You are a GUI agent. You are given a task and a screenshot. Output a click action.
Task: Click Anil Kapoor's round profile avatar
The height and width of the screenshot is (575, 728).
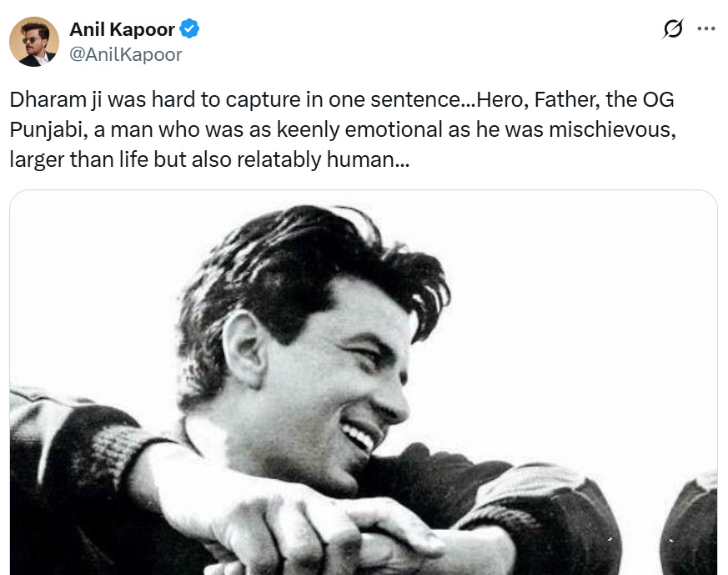(33, 42)
